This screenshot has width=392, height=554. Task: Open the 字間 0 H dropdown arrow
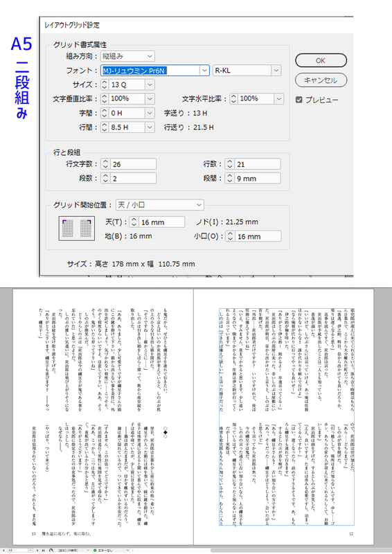(150, 113)
